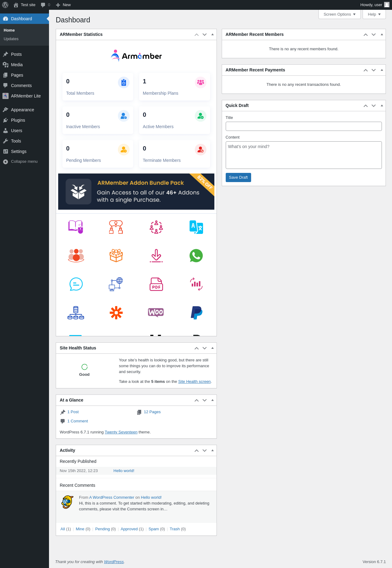Open the 12 Pages link
392x568 pixels.
pos(152,412)
